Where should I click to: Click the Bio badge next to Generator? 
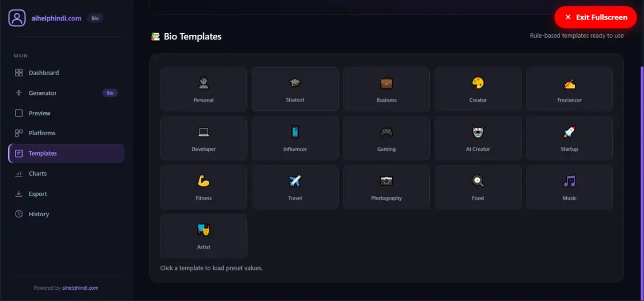tap(110, 93)
